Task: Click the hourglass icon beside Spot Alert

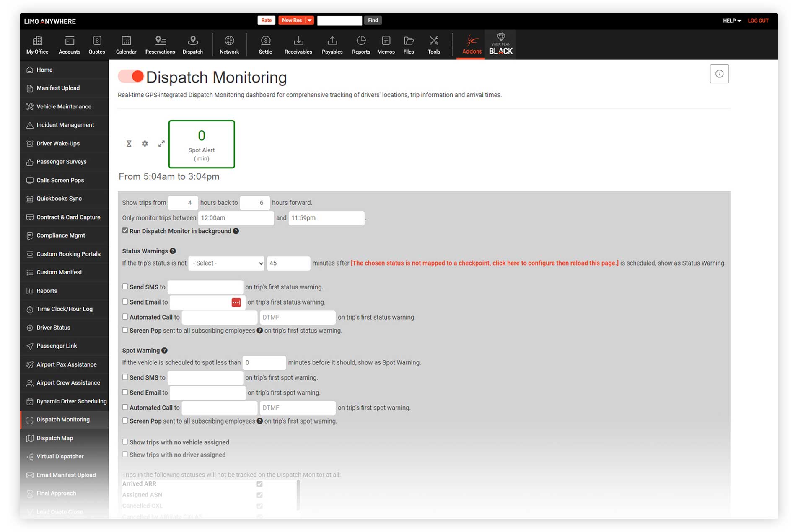Action: [x=129, y=144]
